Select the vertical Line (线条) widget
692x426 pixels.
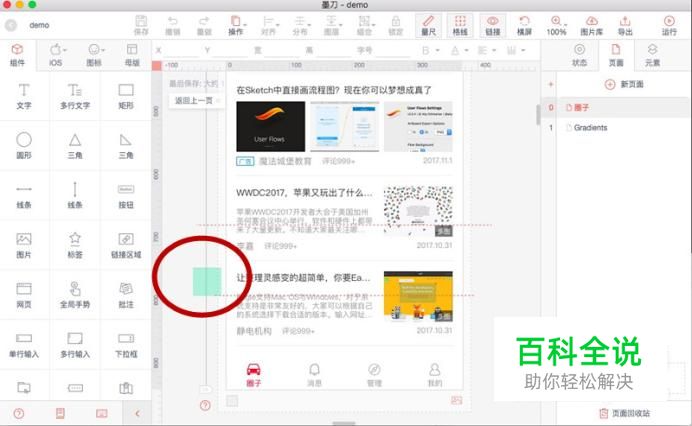pos(75,195)
